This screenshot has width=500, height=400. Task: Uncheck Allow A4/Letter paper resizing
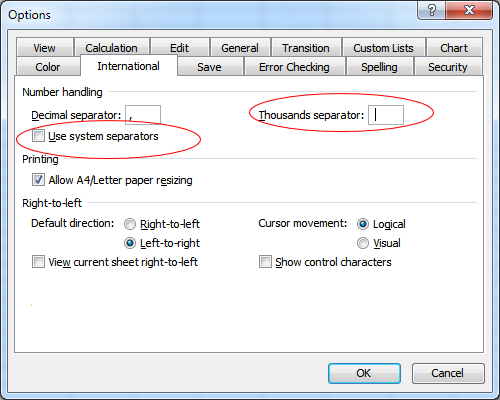[38, 180]
